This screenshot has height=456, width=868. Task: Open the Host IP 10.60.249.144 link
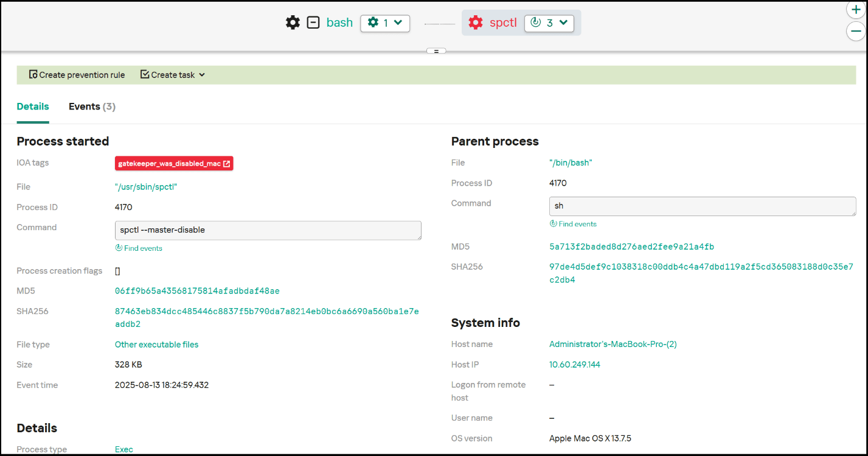pos(574,364)
